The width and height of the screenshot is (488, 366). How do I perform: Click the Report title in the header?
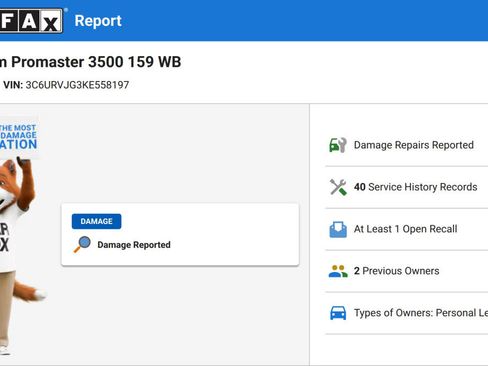coord(98,21)
